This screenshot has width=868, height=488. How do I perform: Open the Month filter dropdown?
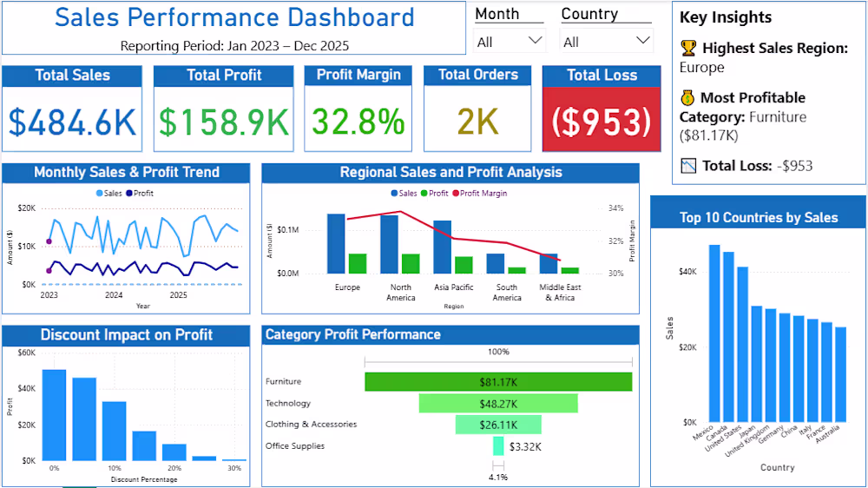(x=510, y=42)
